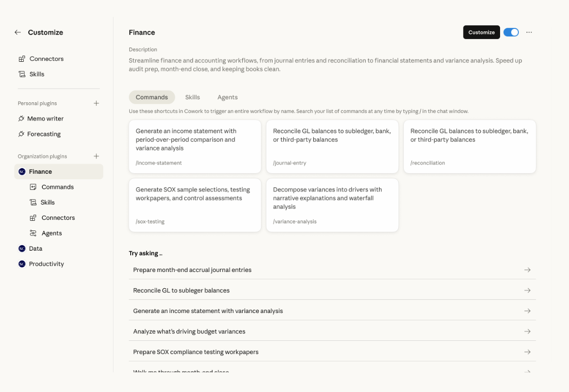Click the back arrow next to Customize

(18, 32)
